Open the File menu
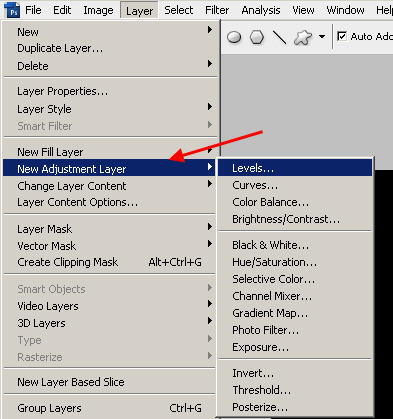 [x=33, y=10]
